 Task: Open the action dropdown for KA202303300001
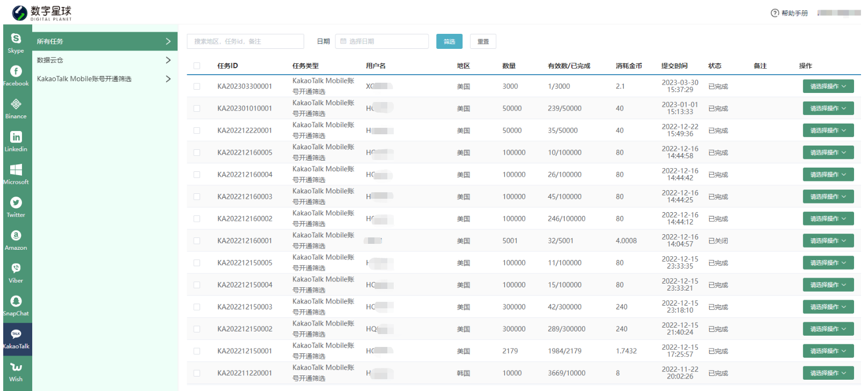tap(828, 86)
